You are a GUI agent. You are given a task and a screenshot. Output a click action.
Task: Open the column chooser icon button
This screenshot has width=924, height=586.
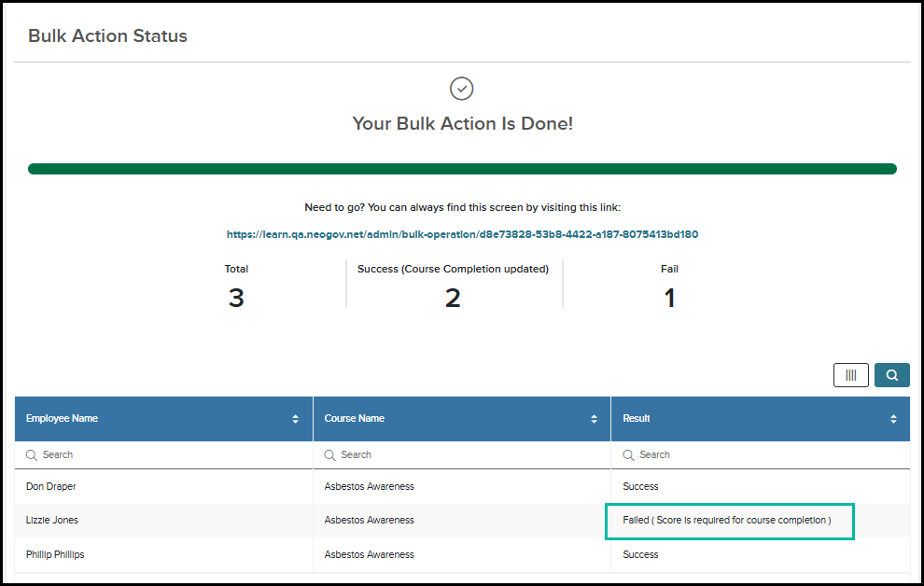850,375
